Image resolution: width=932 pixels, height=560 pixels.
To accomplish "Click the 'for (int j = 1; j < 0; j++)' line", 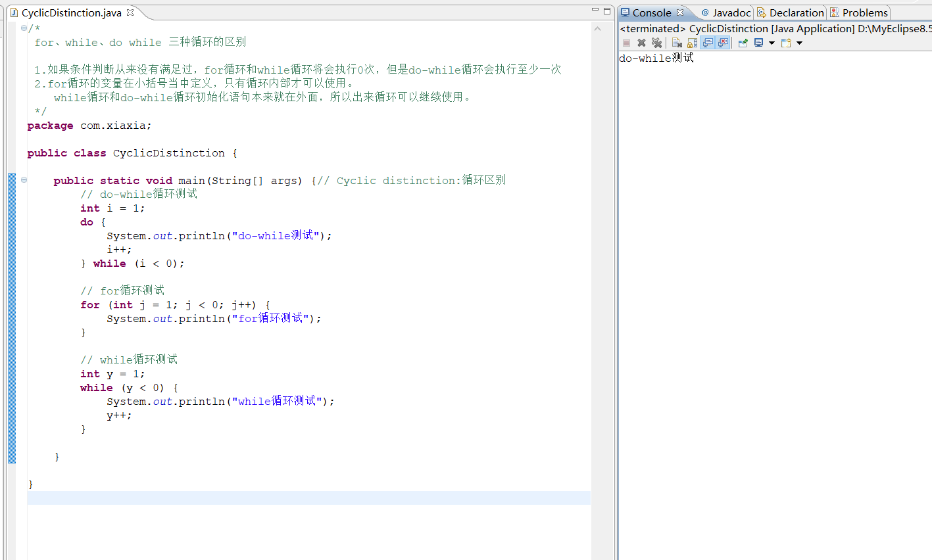I will coord(175,305).
